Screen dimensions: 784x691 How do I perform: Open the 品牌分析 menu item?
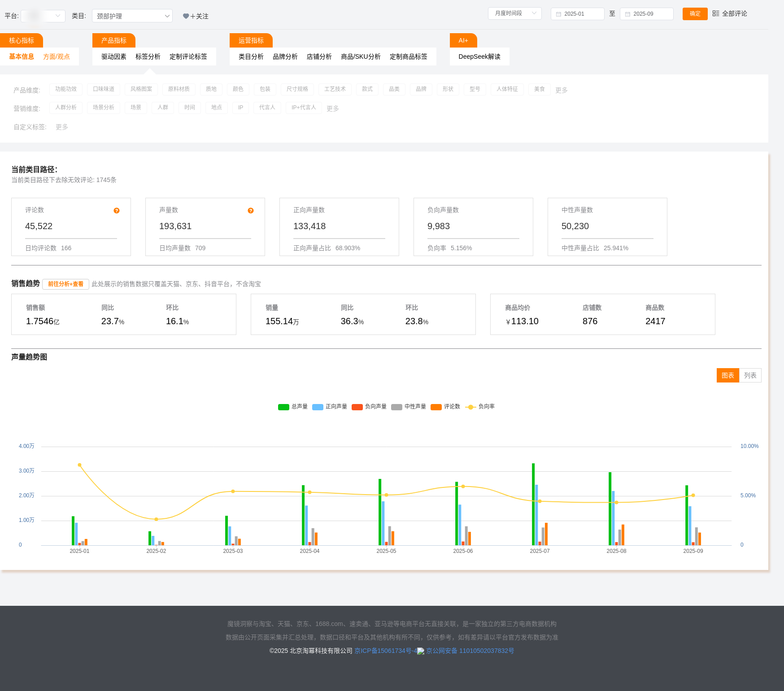click(x=285, y=56)
